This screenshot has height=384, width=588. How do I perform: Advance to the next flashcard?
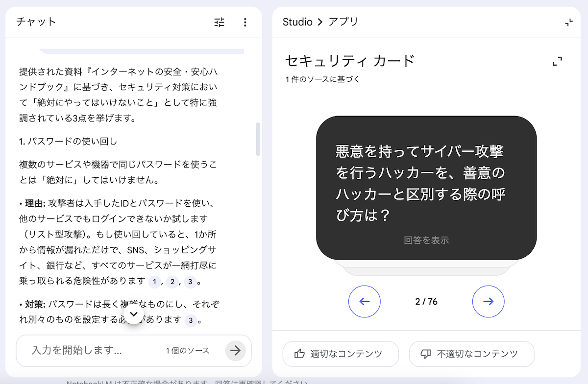point(488,302)
